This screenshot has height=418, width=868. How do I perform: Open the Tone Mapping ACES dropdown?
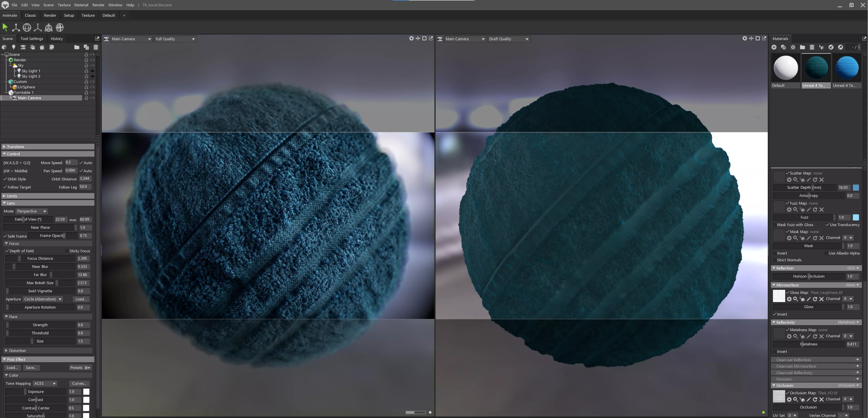pyautogui.click(x=45, y=383)
